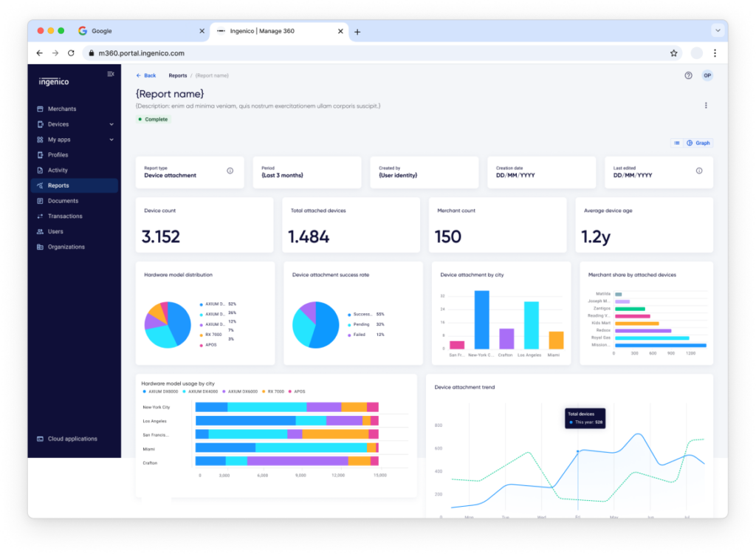Click the Total devices tooltip on trend chart
756x554 pixels.
(x=585, y=417)
